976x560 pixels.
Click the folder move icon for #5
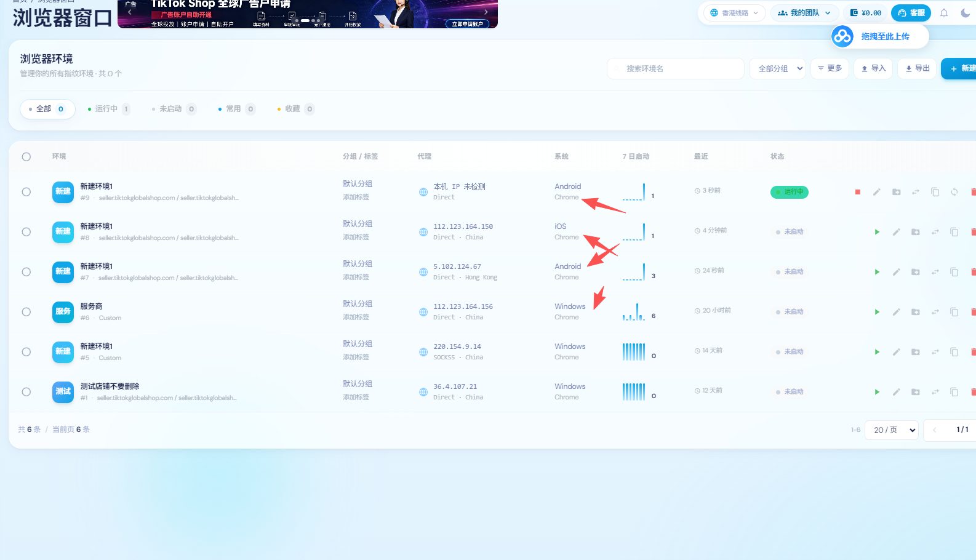click(916, 352)
